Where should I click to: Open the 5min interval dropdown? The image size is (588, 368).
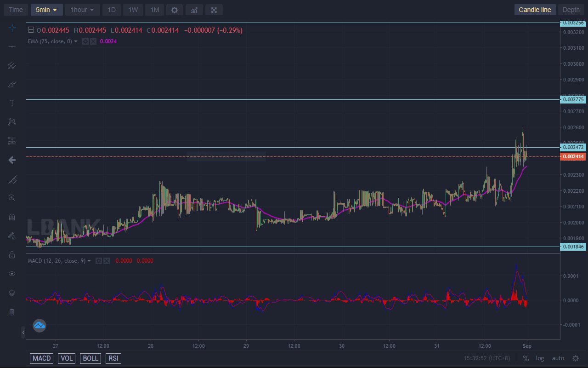47,10
